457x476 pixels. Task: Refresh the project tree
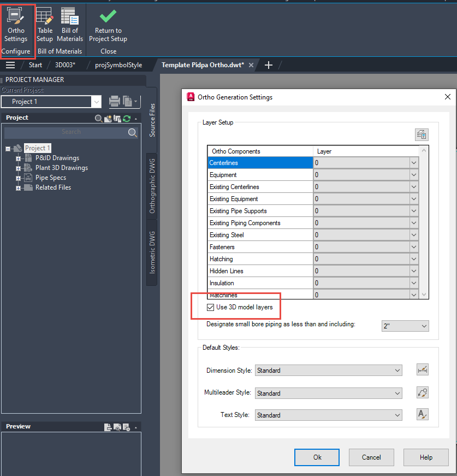[127, 118]
